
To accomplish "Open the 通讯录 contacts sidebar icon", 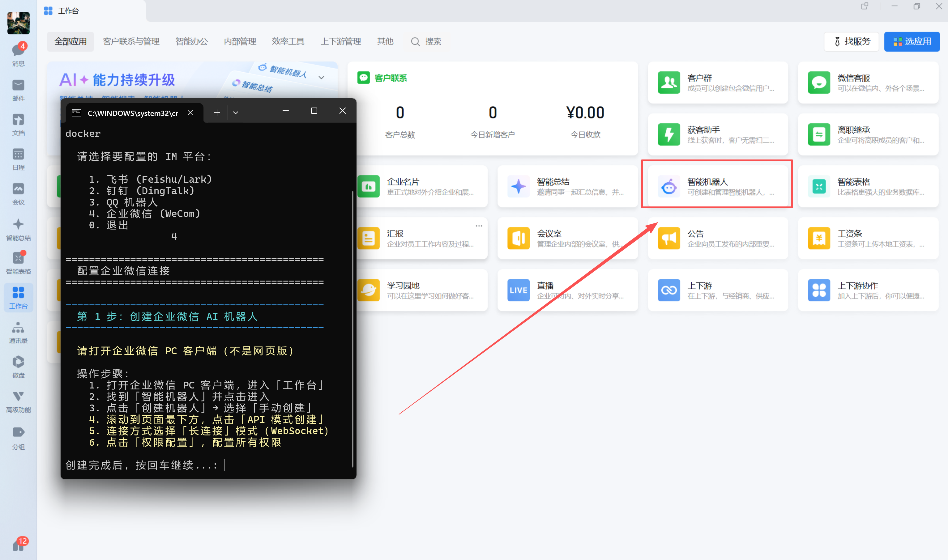I will [x=18, y=328].
